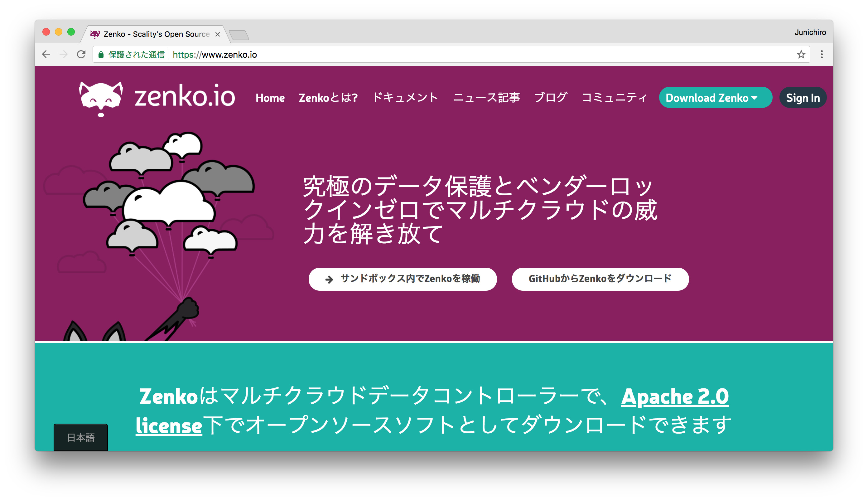Click the browser back arrow

(x=46, y=54)
